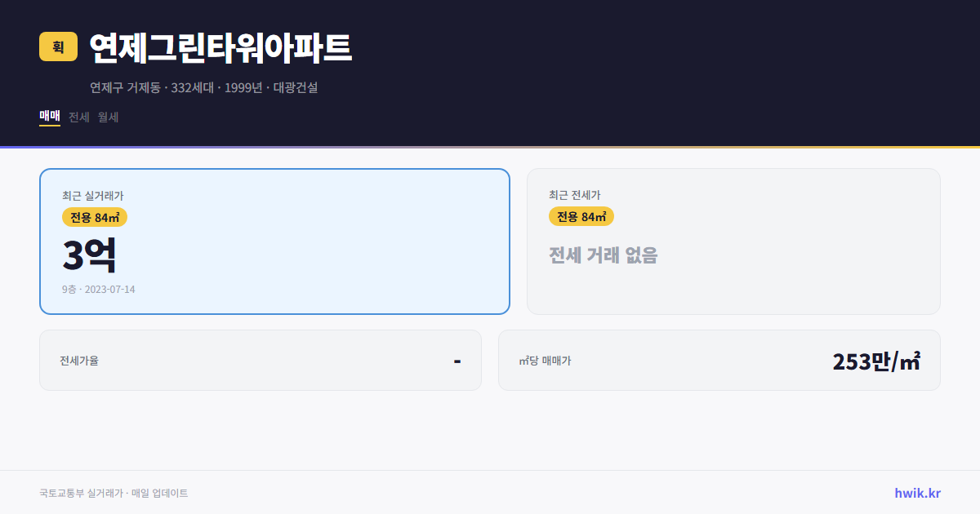This screenshot has height=514, width=980.
Task: Select the 전세가율 card
Action: [x=261, y=360]
